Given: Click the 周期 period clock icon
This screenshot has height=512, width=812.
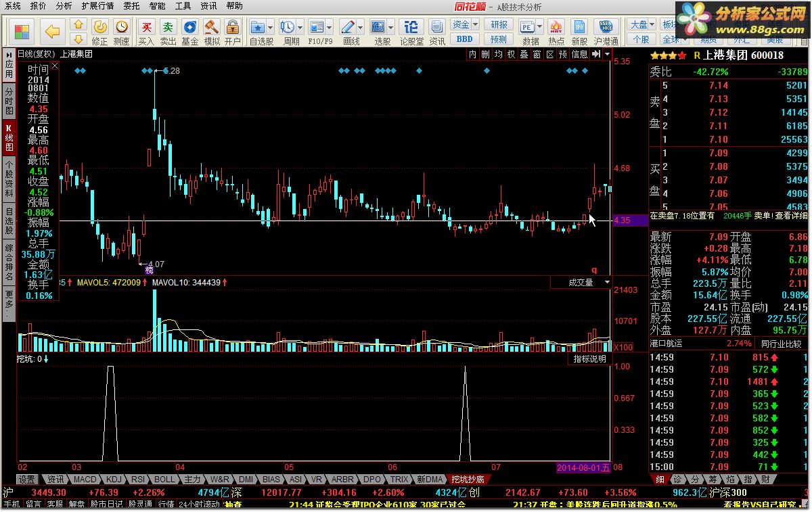Looking at the screenshot, I should point(287,27).
